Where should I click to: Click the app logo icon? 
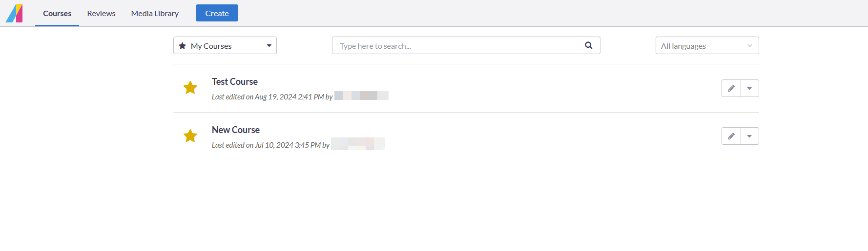pos(14,13)
